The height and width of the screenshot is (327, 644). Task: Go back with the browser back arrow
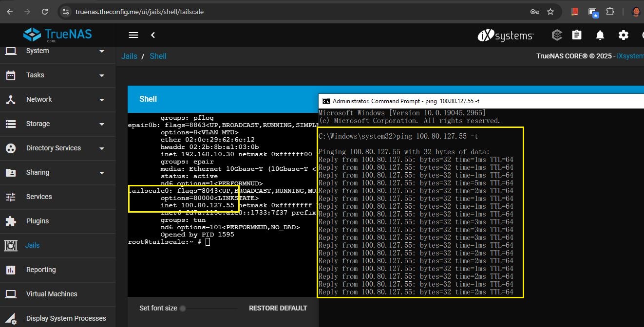[10, 12]
